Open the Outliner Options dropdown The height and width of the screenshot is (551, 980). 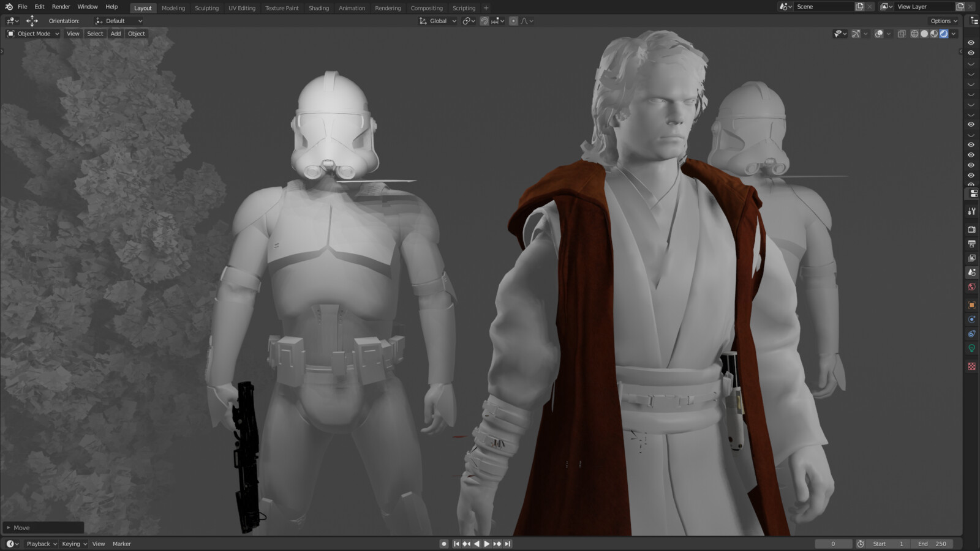click(x=944, y=21)
